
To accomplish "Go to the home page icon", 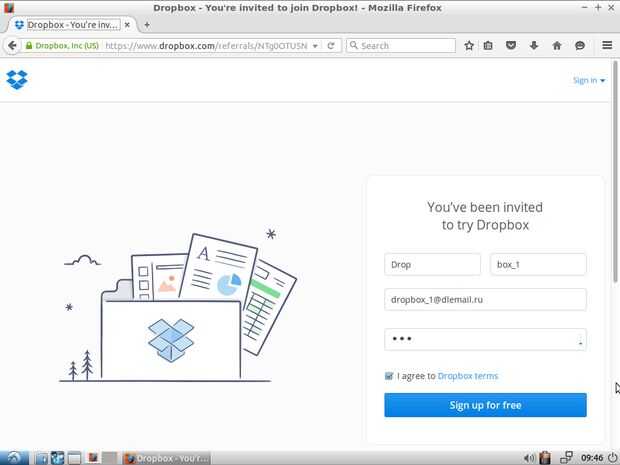I will tap(557, 46).
